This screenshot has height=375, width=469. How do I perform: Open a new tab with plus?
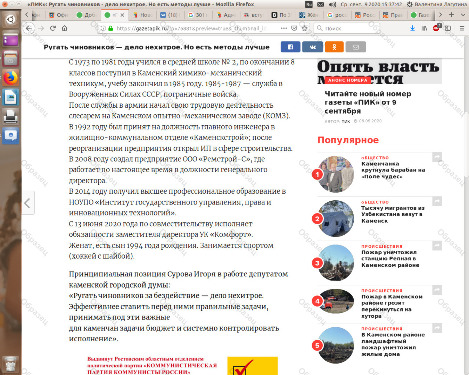(451, 15)
